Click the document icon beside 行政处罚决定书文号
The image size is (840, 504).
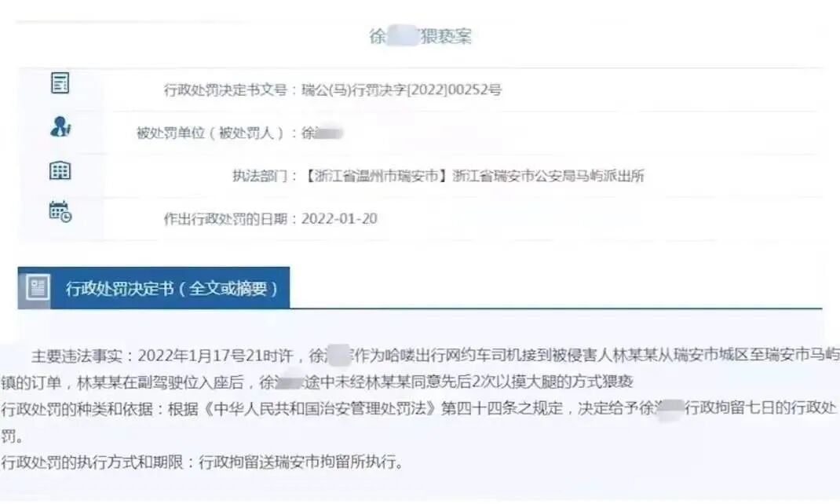point(60,83)
